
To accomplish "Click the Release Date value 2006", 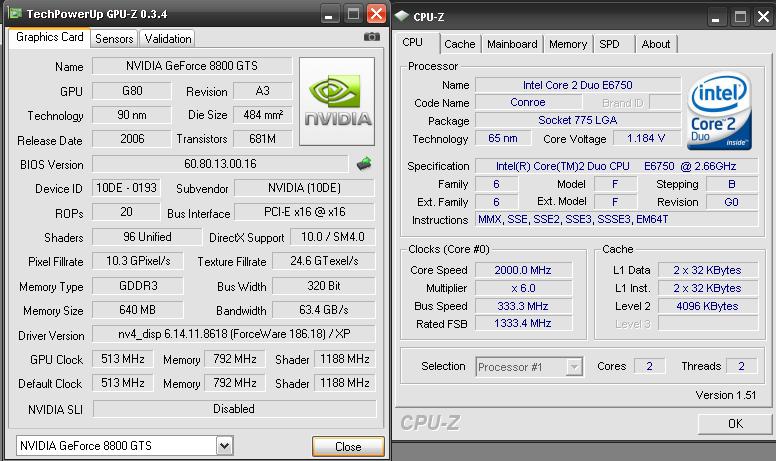I will (x=132, y=138).
